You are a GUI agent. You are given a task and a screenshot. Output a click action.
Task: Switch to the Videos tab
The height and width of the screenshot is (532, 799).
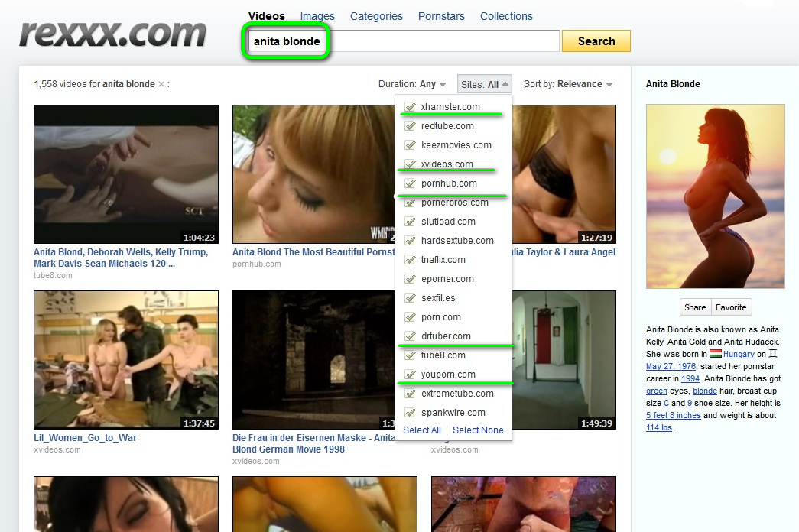[x=267, y=16]
